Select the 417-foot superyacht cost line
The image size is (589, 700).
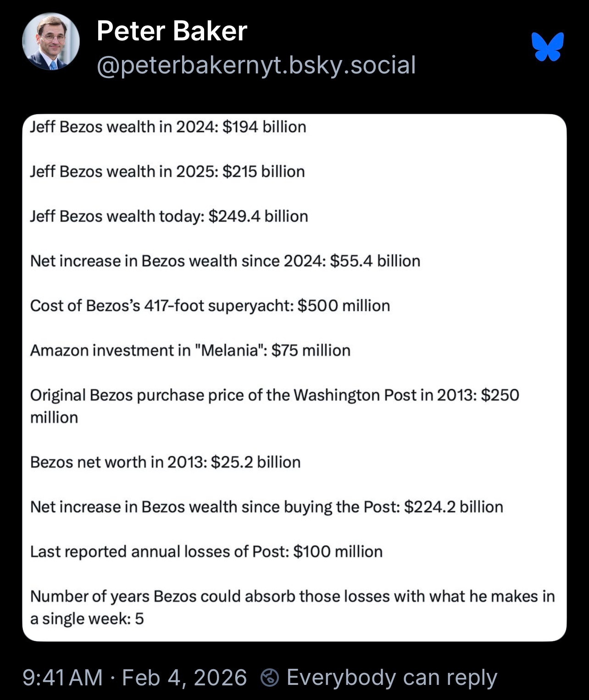[x=210, y=306]
